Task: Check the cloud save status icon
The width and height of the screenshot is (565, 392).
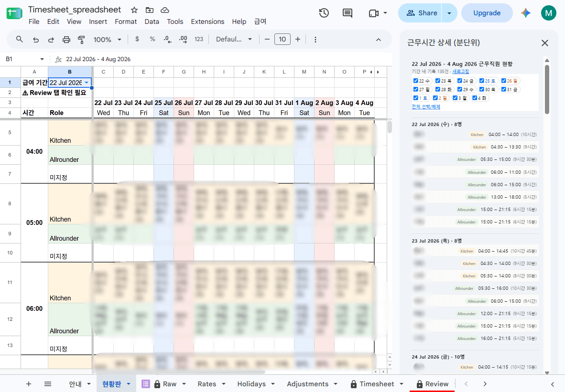Action: click(x=164, y=10)
